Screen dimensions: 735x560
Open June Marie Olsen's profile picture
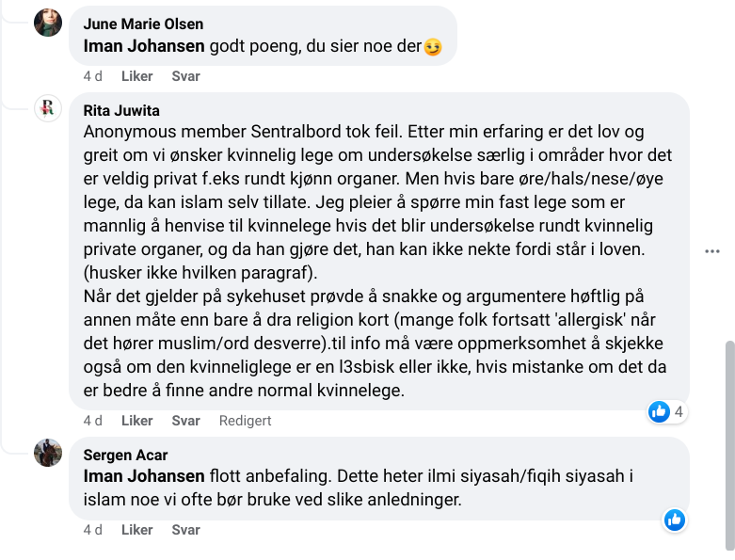(x=48, y=23)
